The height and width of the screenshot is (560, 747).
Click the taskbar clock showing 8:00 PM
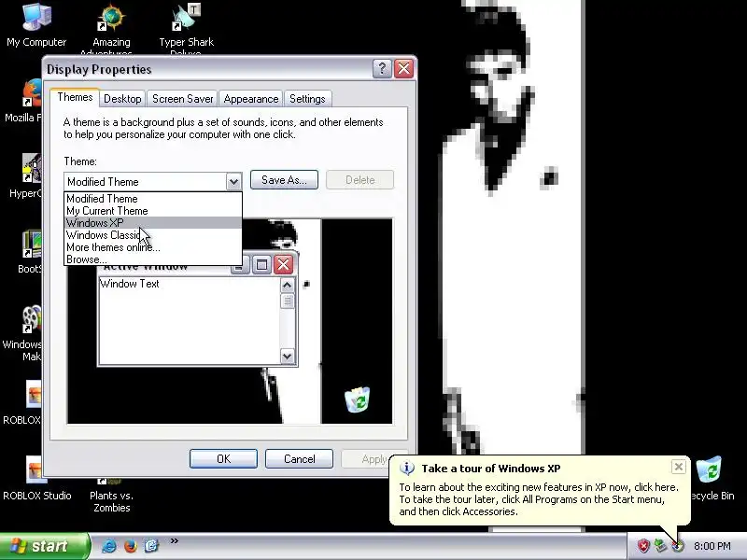712,546
